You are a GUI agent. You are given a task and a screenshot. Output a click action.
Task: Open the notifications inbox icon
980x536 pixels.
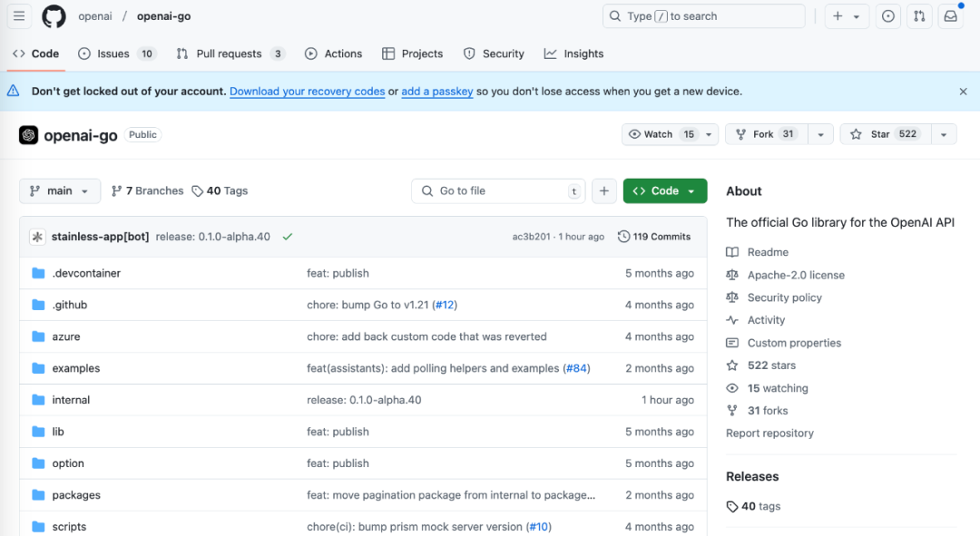(x=950, y=16)
